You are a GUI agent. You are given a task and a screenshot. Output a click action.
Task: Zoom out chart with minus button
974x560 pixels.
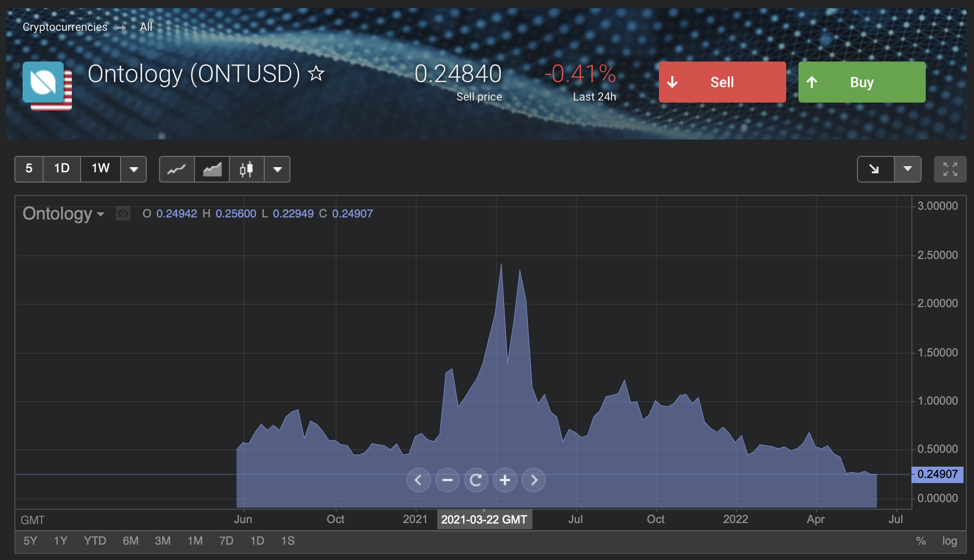tap(447, 480)
